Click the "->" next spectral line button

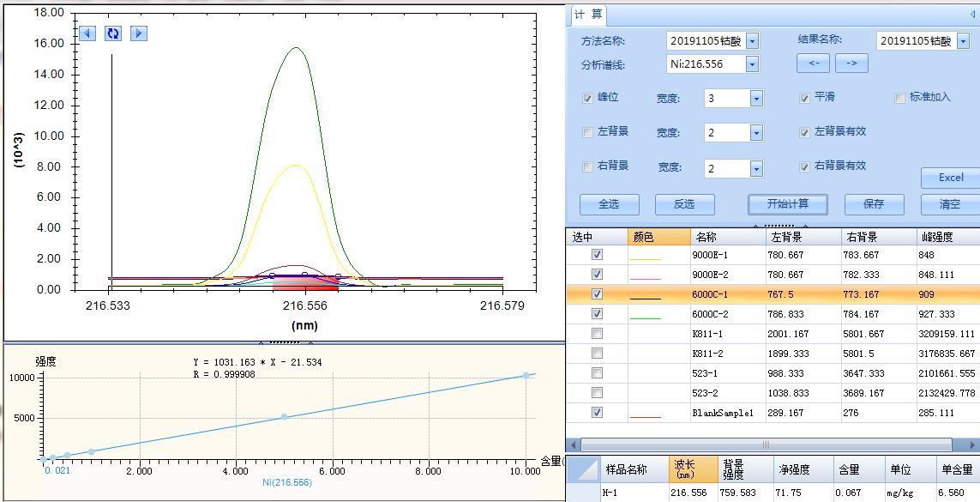coord(851,64)
